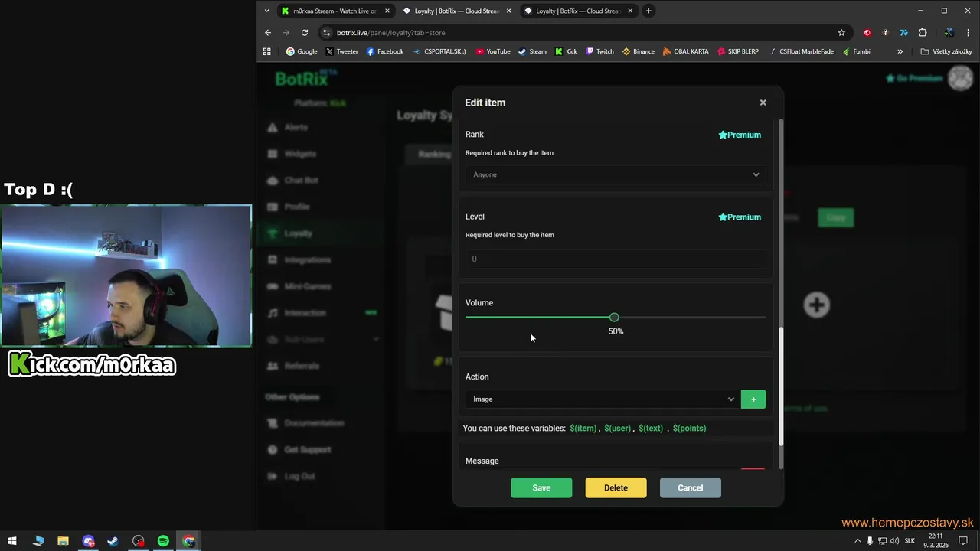Show hidden system tray icons

[x=857, y=541]
